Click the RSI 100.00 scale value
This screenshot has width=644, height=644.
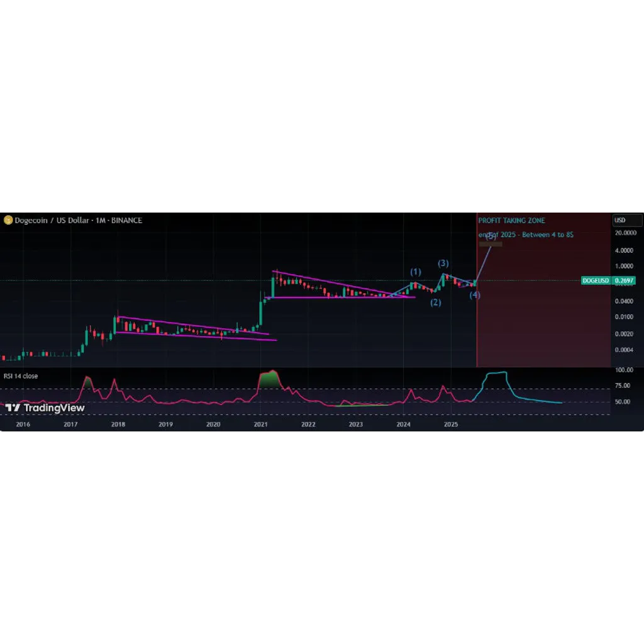(624, 370)
